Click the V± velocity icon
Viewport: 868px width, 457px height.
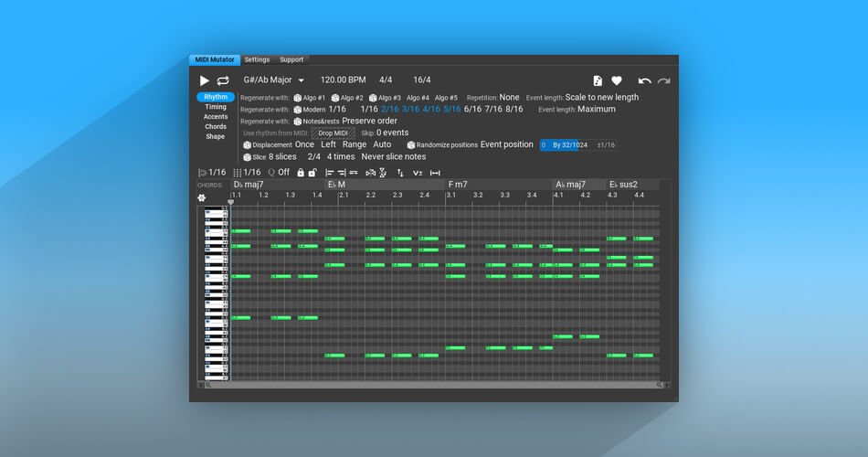[x=418, y=173]
